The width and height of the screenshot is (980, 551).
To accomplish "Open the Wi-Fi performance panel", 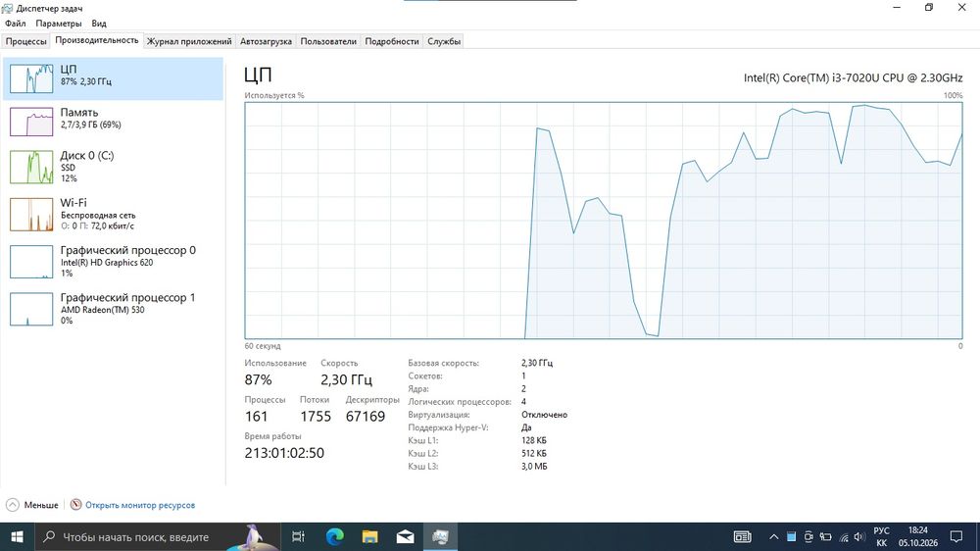I will point(113,215).
